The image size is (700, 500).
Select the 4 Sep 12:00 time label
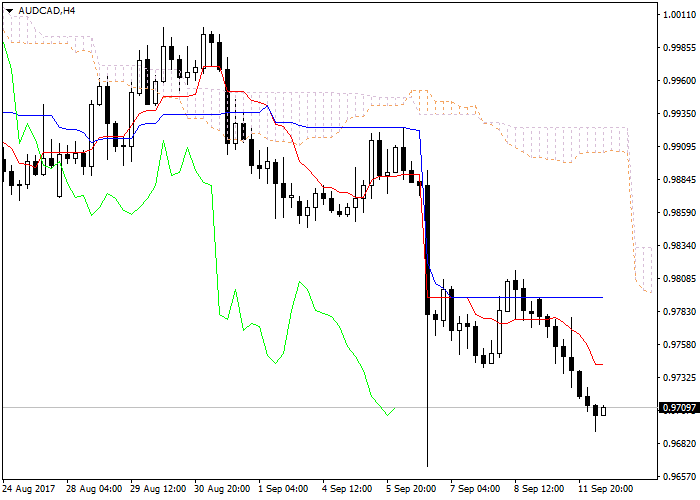click(x=347, y=489)
